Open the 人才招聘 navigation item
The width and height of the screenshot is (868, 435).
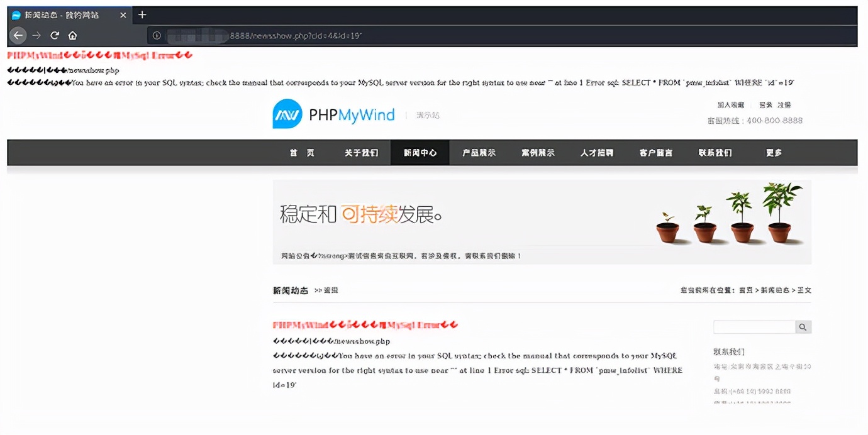597,153
